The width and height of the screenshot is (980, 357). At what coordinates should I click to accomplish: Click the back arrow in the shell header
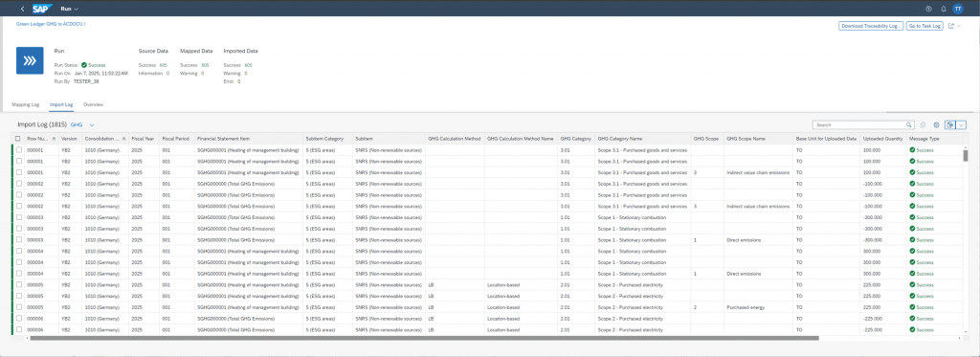tap(23, 9)
